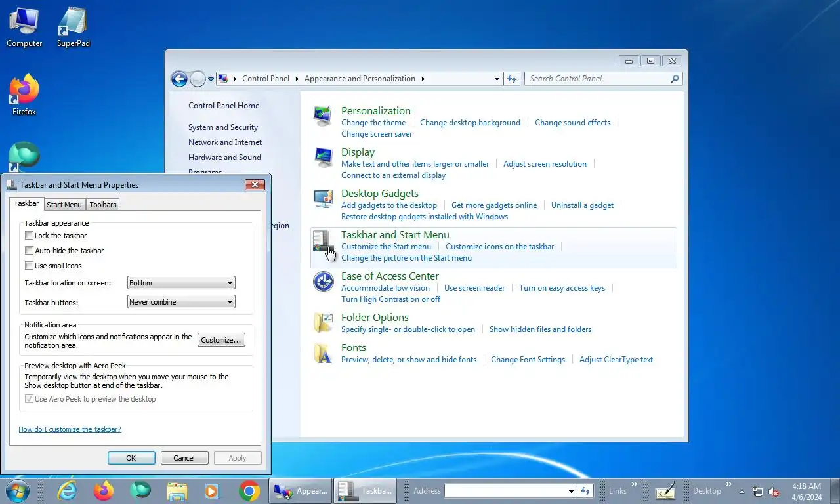Launch Firefox from the taskbar
Viewport: 840px width, 504px height.
[103, 491]
